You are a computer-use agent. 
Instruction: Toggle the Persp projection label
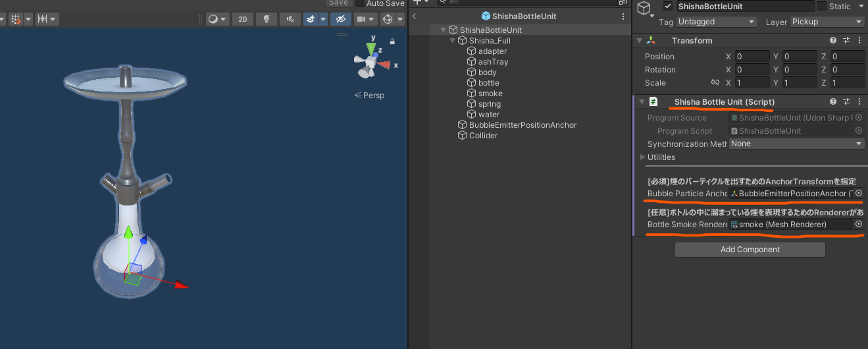click(x=369, y=95)
